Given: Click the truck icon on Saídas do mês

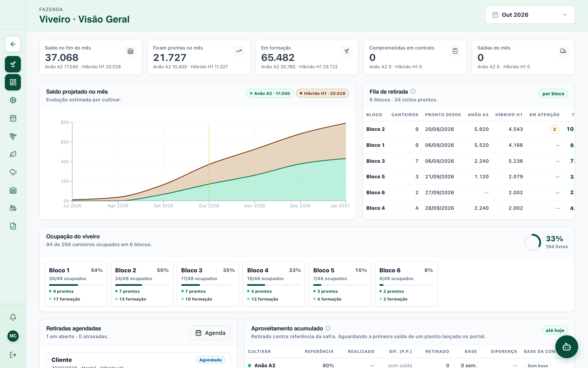Looking at the screenshot, I should tap(563, 51).
